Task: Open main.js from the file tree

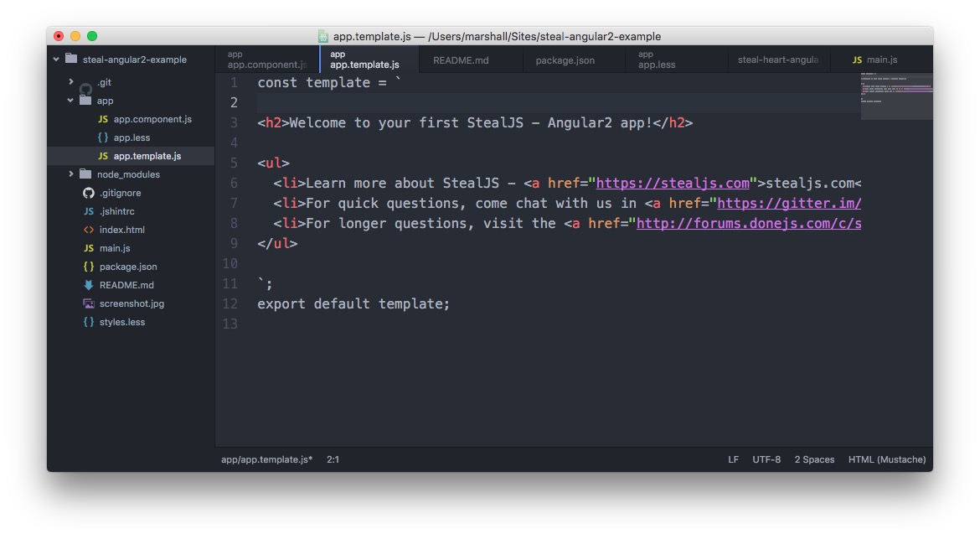Action: 115,248
